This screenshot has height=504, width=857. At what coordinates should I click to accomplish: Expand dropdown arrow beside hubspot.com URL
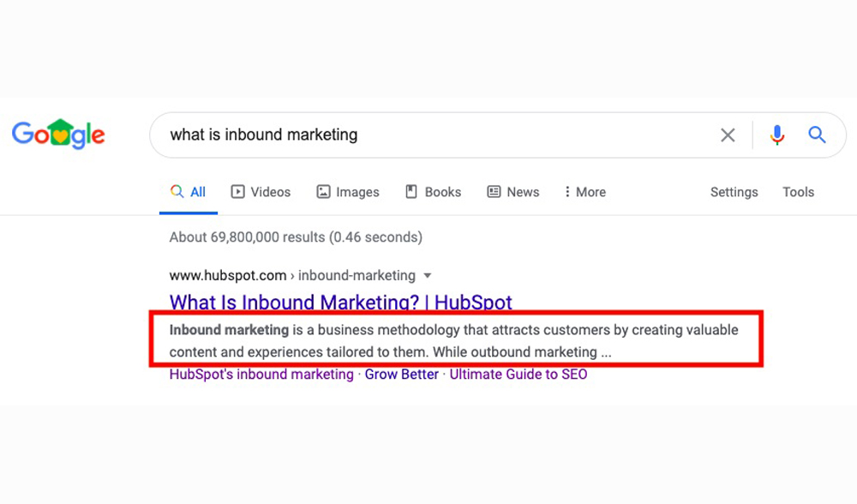point(428,275)
